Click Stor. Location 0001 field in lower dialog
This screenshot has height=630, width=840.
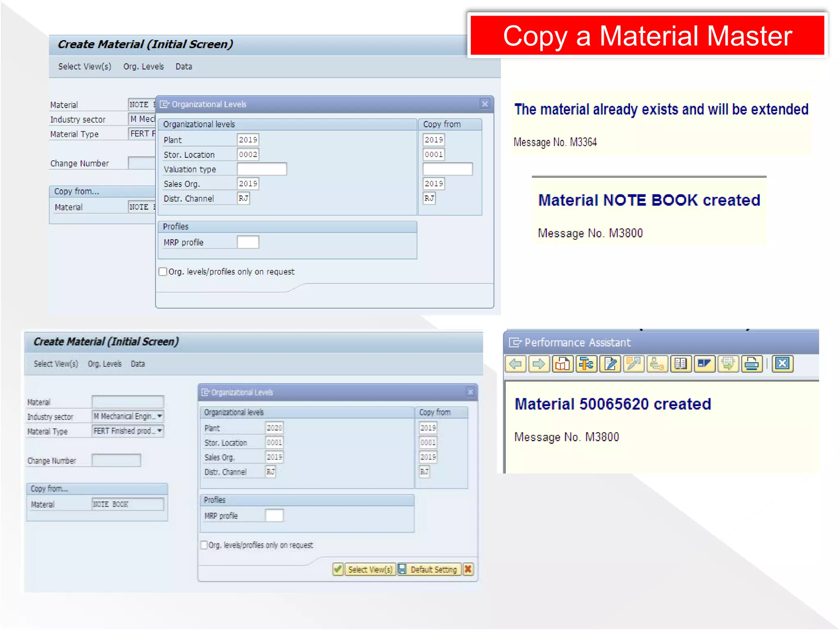(x=274, y=443)
